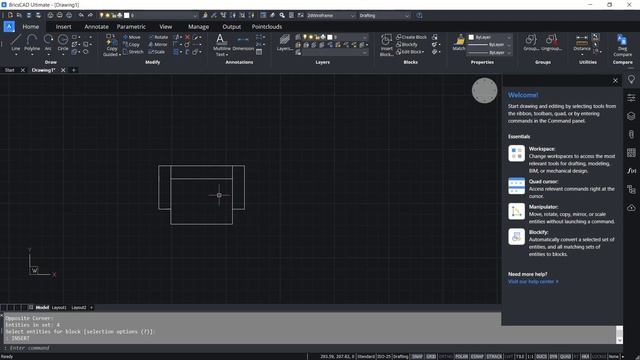The image size is (640, 360).
Task: Open the f(x) parameters sidebar icon
Action: click(631, 171)
